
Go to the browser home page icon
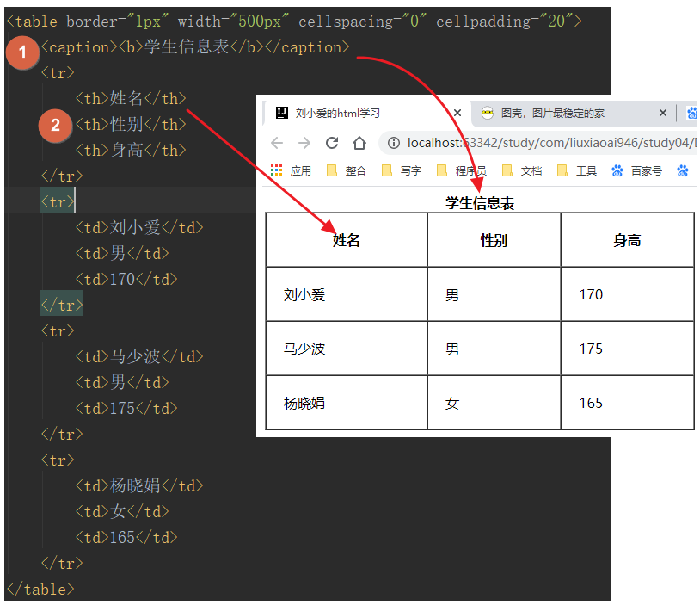pyautogui.click(x=359, y=143)
